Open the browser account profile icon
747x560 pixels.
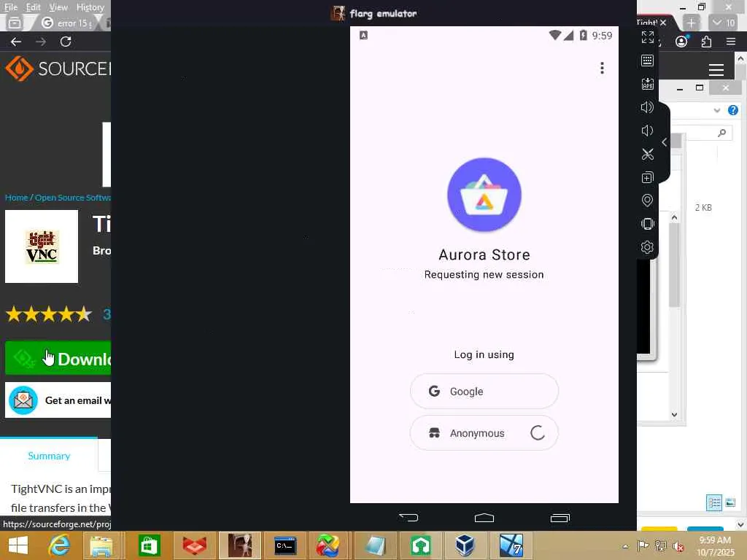click(681, 42)
